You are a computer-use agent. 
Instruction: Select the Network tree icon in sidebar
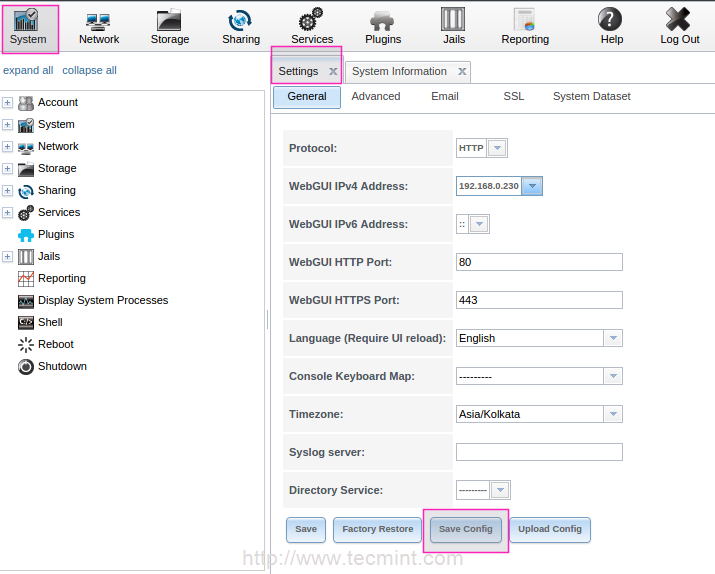[x=26, y=147]
